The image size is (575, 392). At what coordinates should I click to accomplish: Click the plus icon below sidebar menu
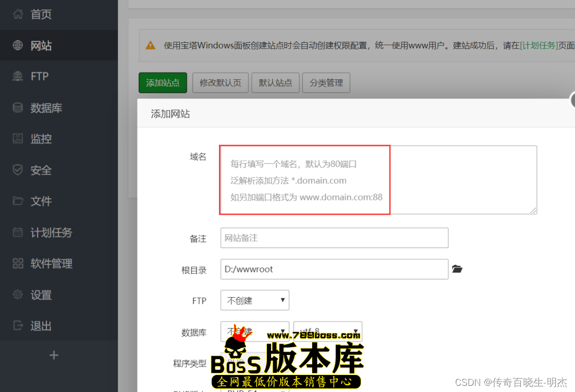(54, 355)
